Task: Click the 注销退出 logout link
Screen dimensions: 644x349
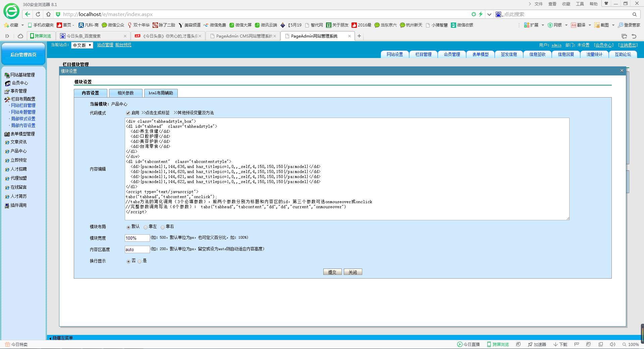Action: [x=628, y=45]
